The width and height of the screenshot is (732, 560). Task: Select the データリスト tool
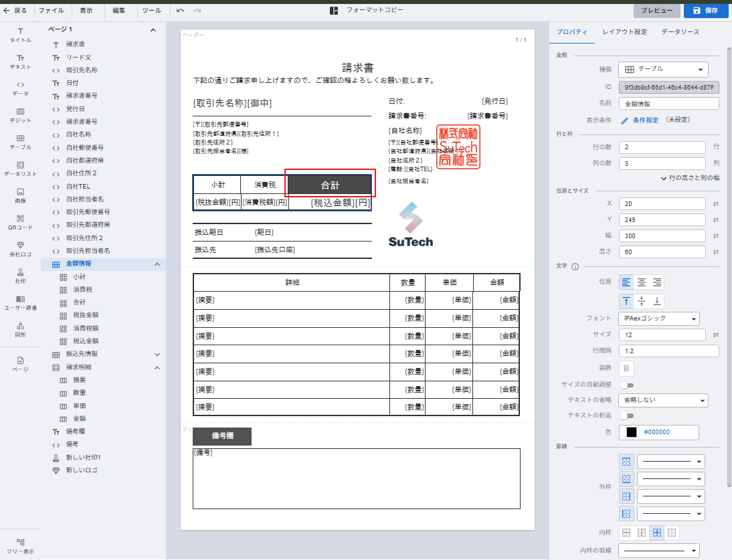click(20, 169)
